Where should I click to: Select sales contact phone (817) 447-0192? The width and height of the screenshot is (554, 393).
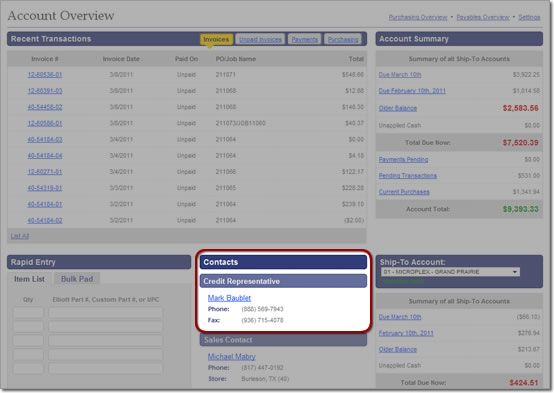coord(262,368)
